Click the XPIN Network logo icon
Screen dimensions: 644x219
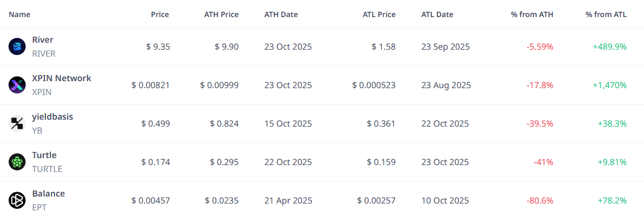click(17, 85)
